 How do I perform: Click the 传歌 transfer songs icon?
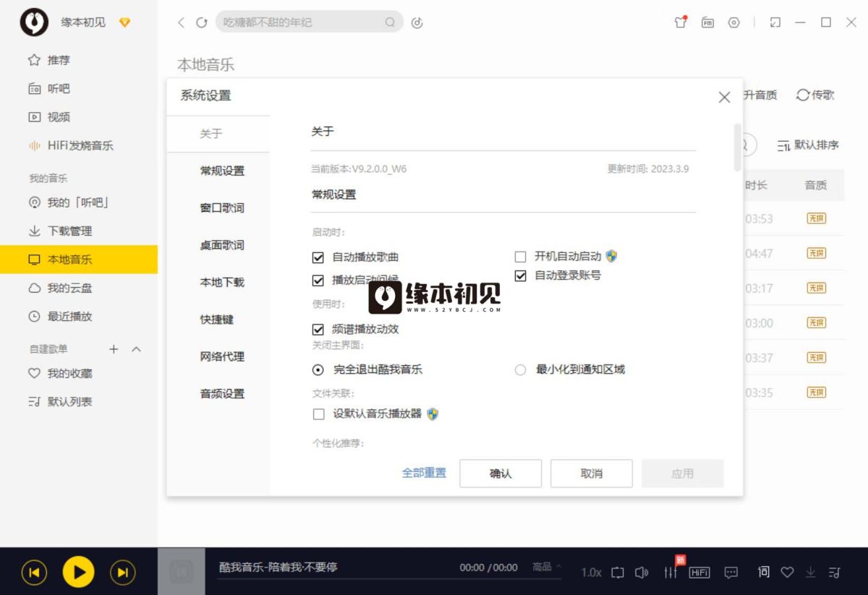click(815, 95)
